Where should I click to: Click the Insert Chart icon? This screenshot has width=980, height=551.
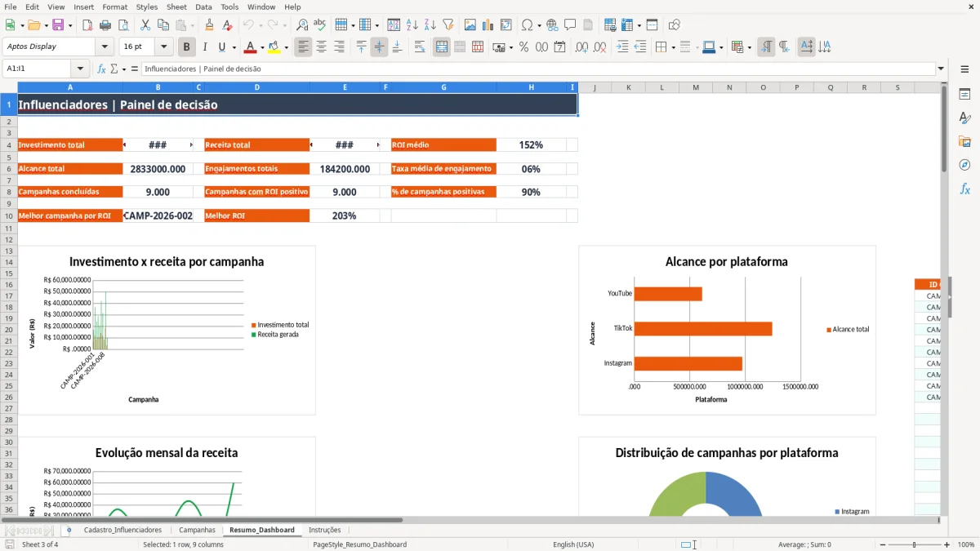click(488, 25)
